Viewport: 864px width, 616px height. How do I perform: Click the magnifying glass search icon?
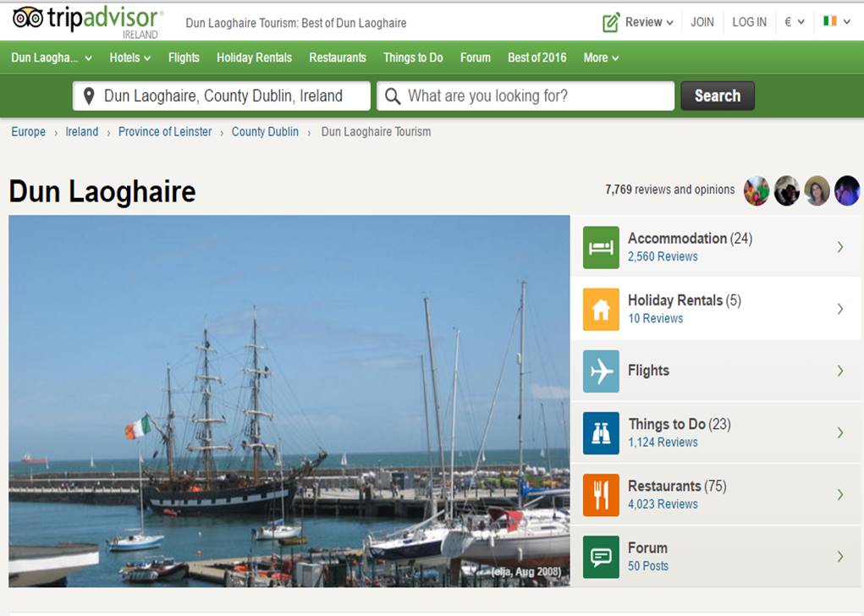click(x=393, y=96)
